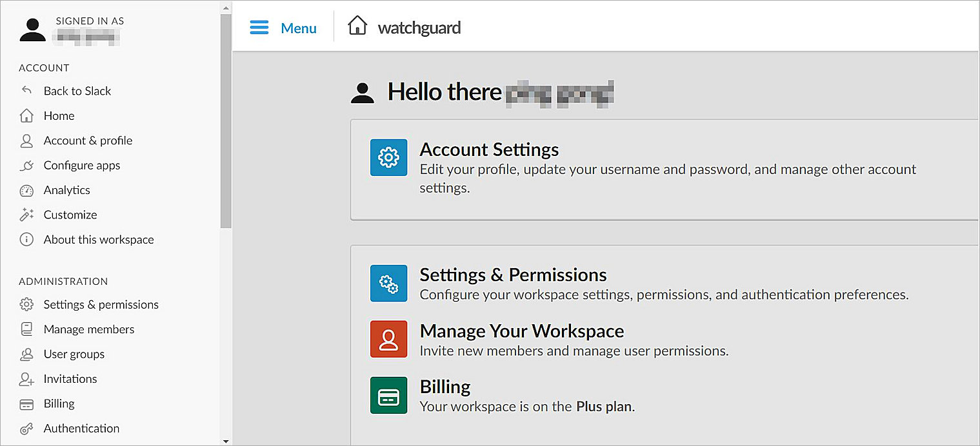This screenshot has height=446, width=980.
Task: Select User groups in the sidebar
Action: 73,354
